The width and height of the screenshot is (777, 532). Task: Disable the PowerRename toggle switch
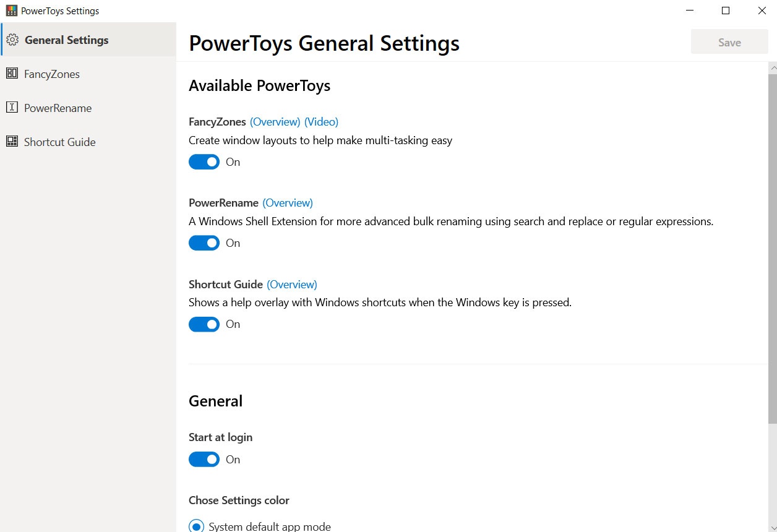point(204,243)
